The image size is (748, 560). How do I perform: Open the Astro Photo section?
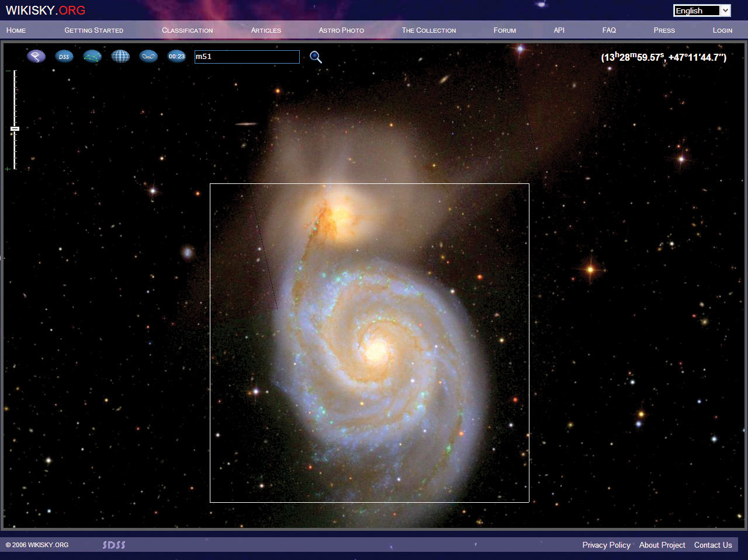coord(341,30)
